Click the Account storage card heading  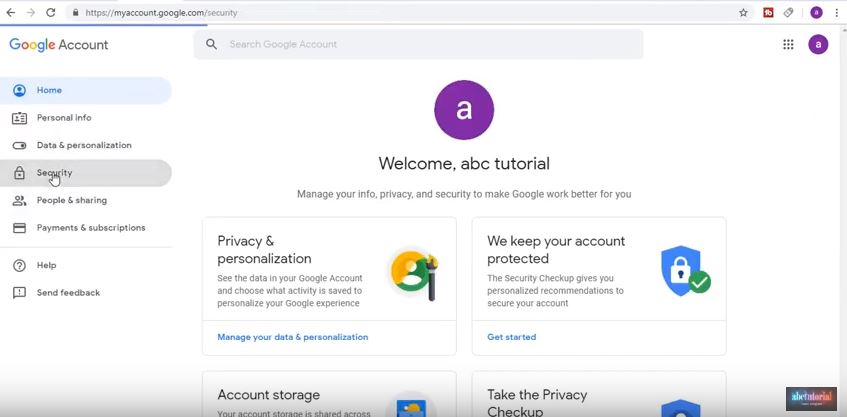(x=268, y=395)
